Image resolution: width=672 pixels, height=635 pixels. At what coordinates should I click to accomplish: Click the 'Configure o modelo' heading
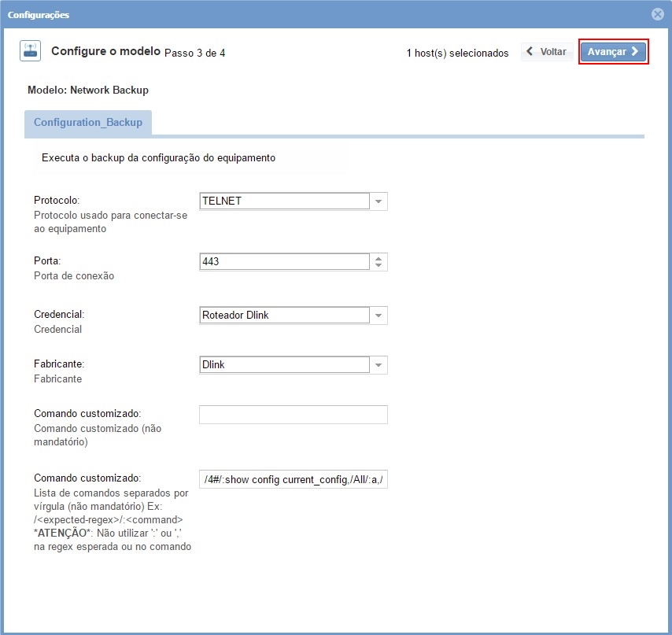tap(105, 51)
